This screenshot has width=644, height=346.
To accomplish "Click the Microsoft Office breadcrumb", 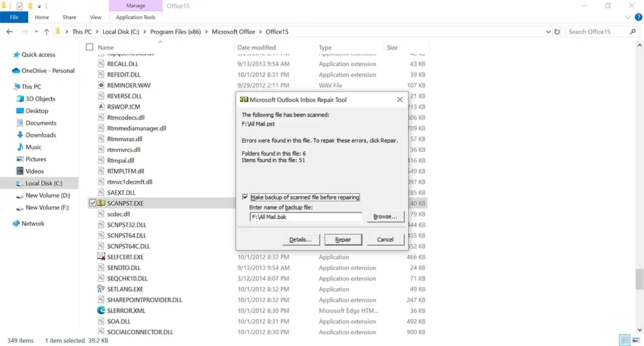I will tap(233, 32).
